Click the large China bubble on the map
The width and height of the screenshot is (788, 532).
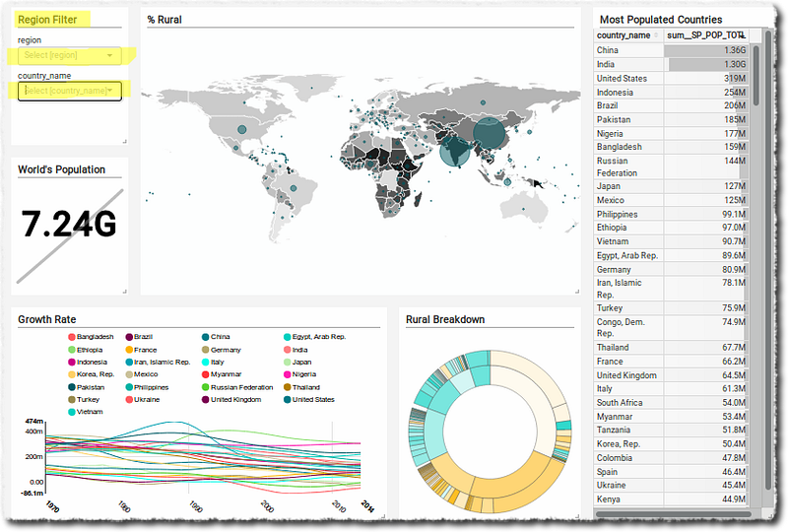pyautogui.click(x=489, y=133)
